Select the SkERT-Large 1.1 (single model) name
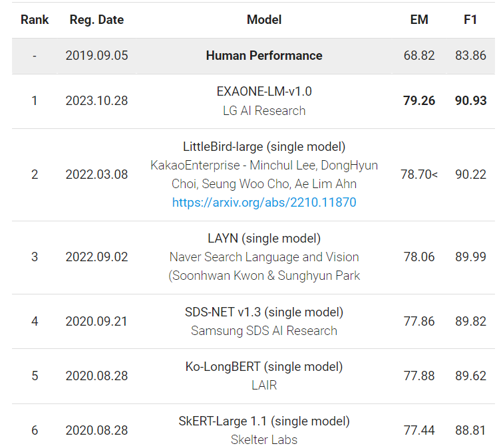 click(x=264, y=421)
